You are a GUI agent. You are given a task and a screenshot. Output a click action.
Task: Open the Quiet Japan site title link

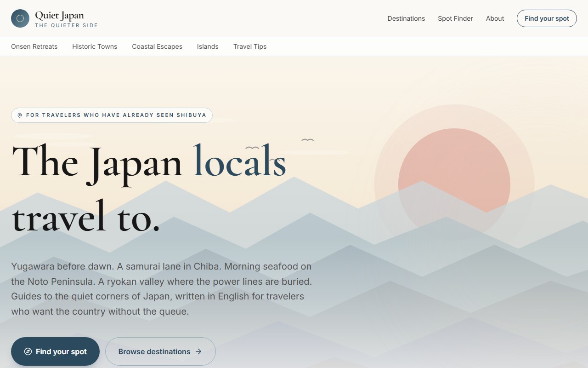tap(59, 16)
